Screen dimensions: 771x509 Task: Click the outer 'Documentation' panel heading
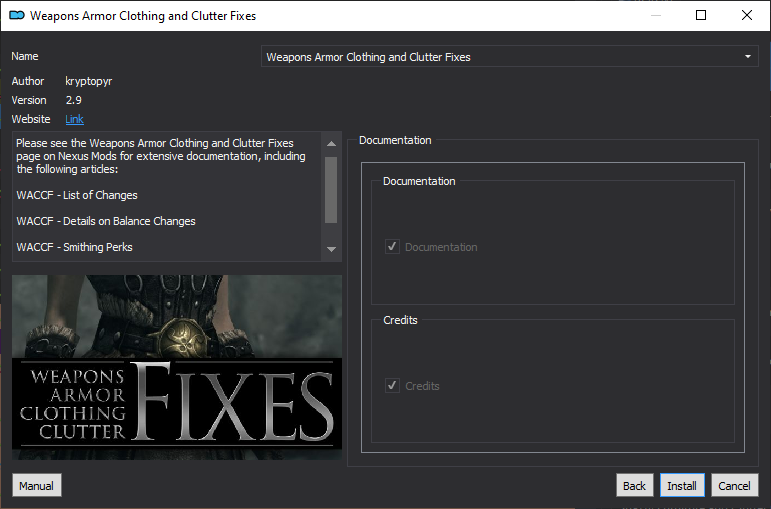tap(395, 140)
